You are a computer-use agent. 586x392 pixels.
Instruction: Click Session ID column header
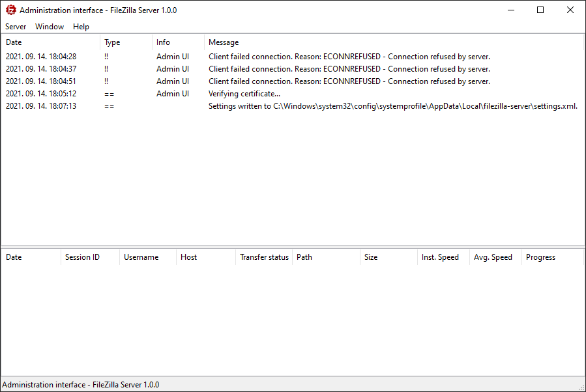tap(90, 257)
